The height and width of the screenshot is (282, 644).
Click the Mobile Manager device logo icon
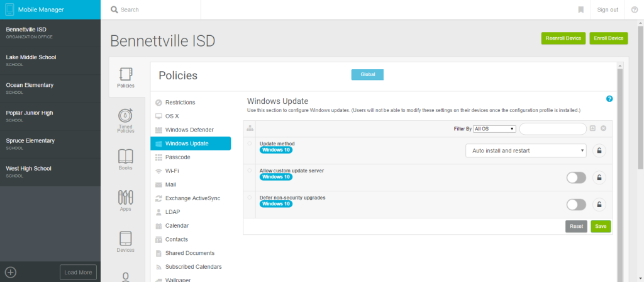coord(9,9)
